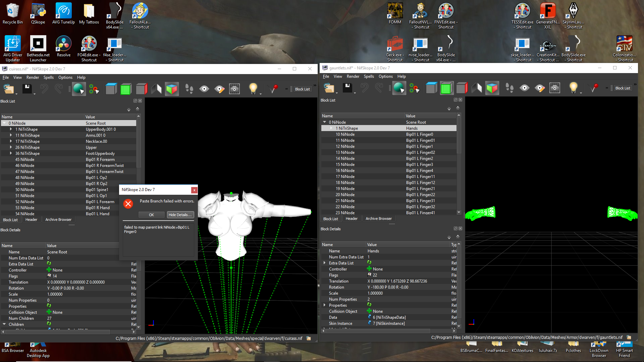This screenshot has width=644, height=362.
Task: Open the Render menu in cuirass window
Action: pyautogui.click(x=33, y=77)
